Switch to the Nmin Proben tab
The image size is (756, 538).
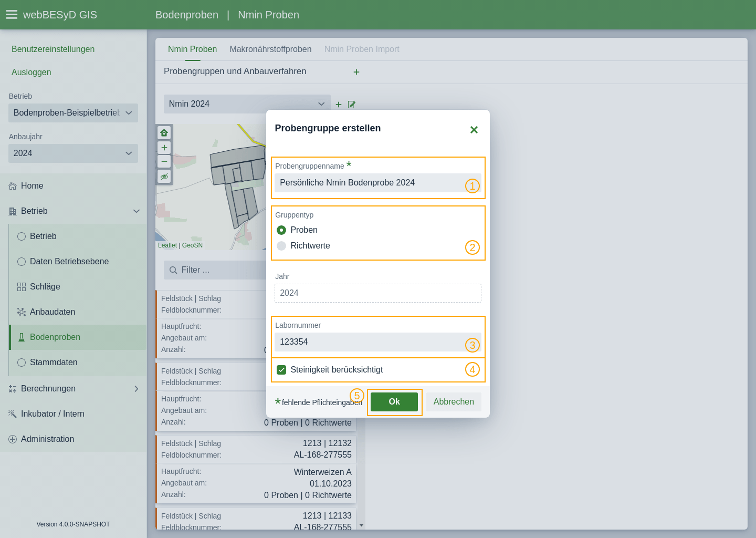(x=193, y=49)
